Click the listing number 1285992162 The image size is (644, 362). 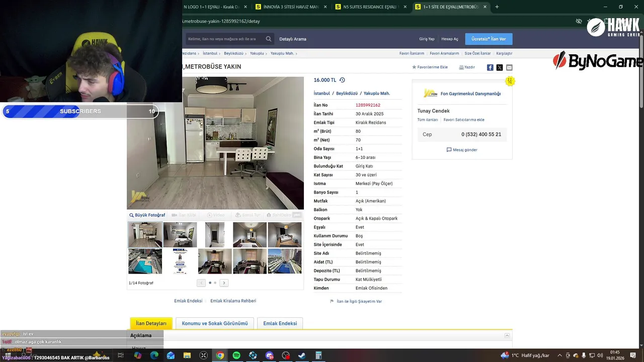[x=368, y=105]
